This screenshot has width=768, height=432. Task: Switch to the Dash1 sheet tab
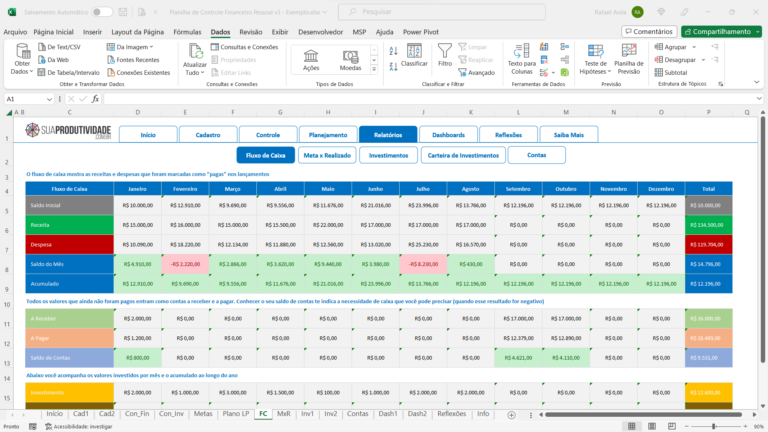click(387, 414)
